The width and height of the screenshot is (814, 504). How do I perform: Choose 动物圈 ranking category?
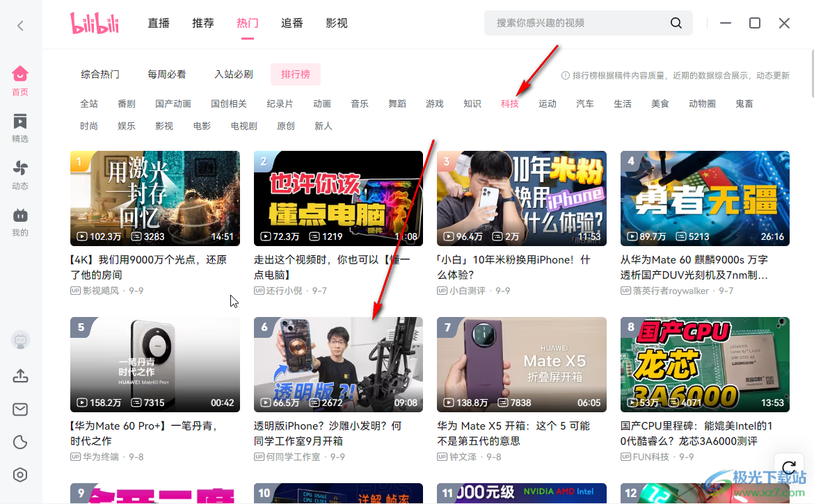(702, 104)
